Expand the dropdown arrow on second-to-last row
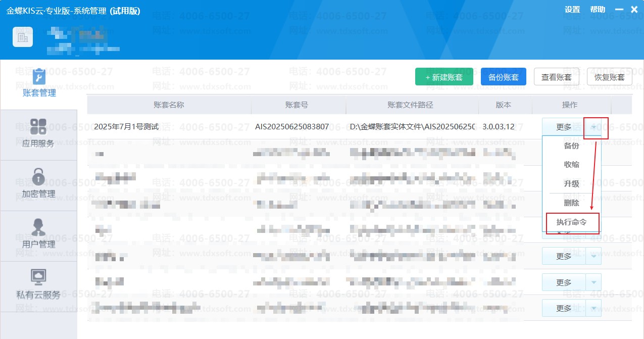644x339 pixels. click(593, 282)
